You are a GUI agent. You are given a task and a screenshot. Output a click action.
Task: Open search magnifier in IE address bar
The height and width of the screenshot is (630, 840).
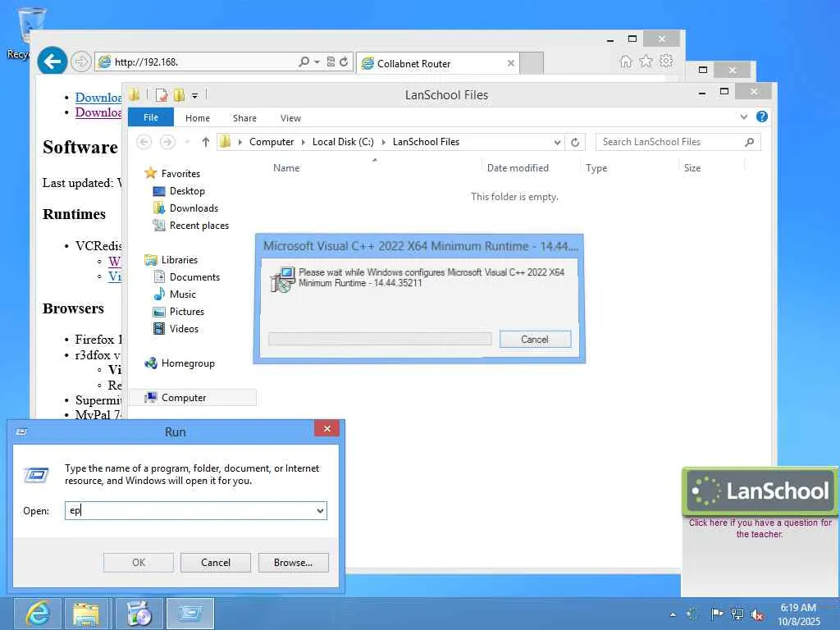click(x=304, y=62)
